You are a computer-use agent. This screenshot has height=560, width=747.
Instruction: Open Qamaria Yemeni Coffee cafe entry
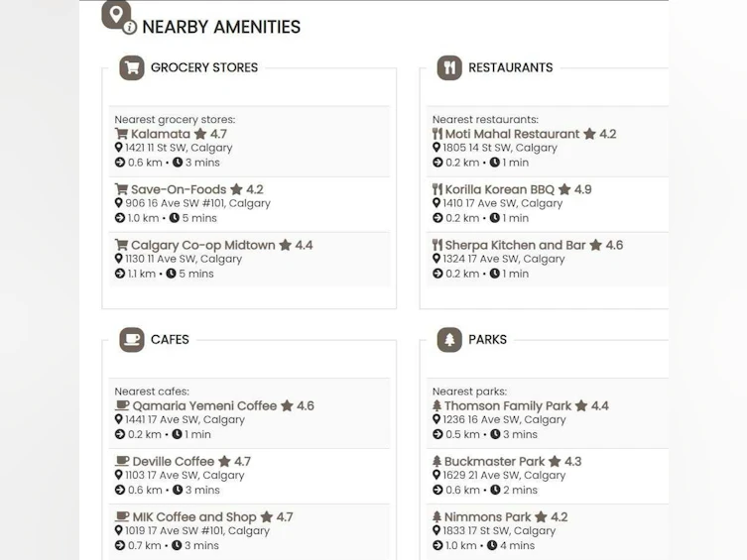click(x=204, y=405)
